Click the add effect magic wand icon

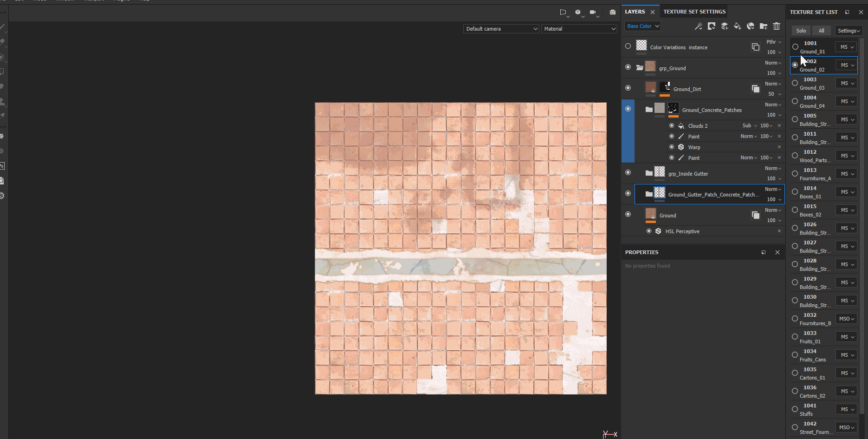coord(698,26)
